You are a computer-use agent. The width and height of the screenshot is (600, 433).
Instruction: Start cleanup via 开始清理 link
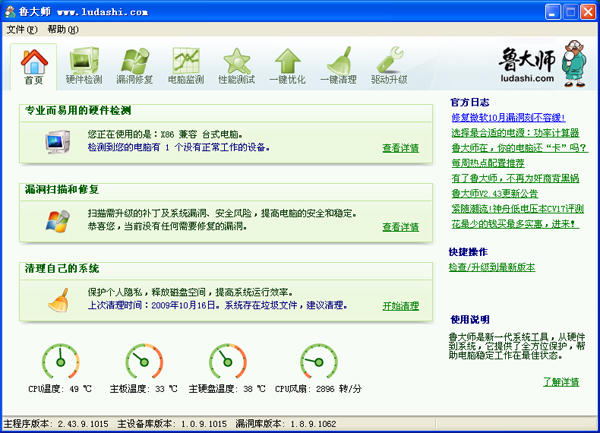tap(400, 306)
